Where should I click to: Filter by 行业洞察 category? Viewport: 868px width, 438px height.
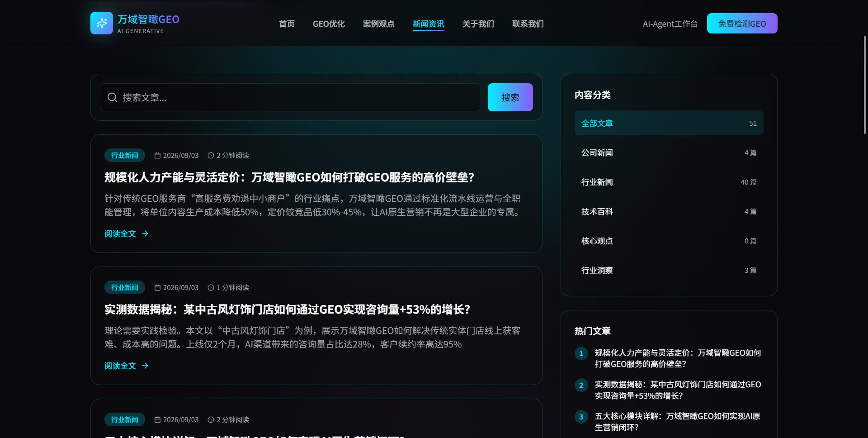click(x=669, y=270)
